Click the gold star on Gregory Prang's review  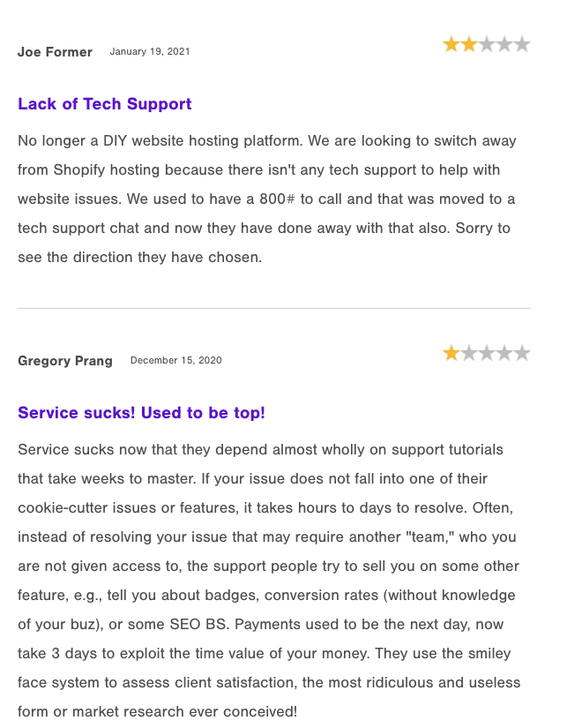(x=451, y=354)
